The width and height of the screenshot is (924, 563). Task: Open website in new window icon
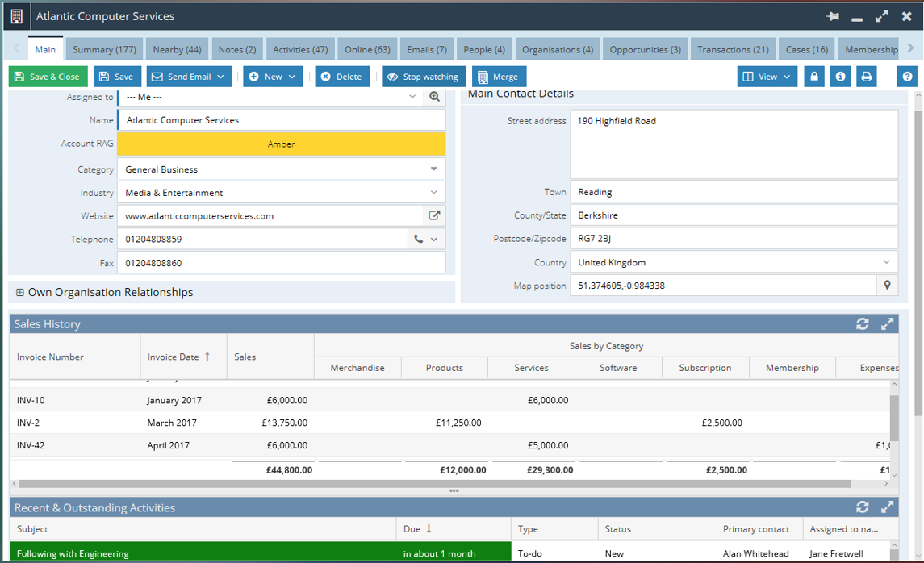[434, 215]
